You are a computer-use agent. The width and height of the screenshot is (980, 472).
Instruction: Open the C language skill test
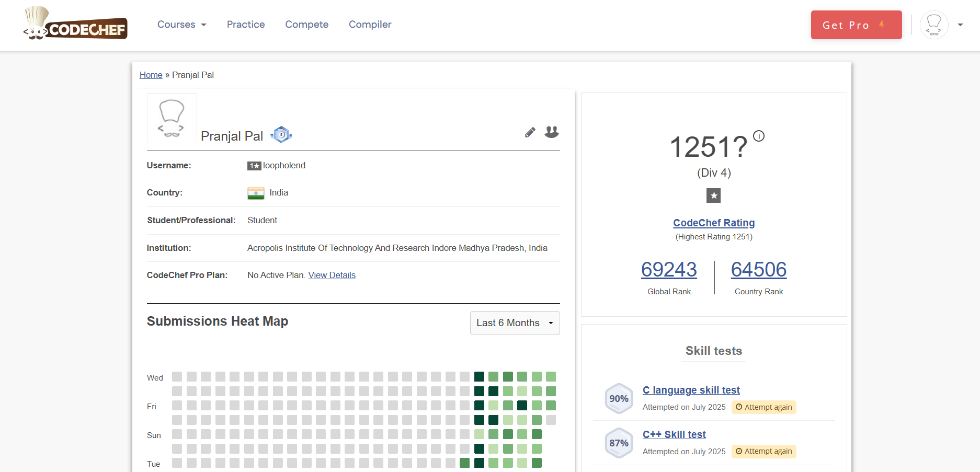691,390
